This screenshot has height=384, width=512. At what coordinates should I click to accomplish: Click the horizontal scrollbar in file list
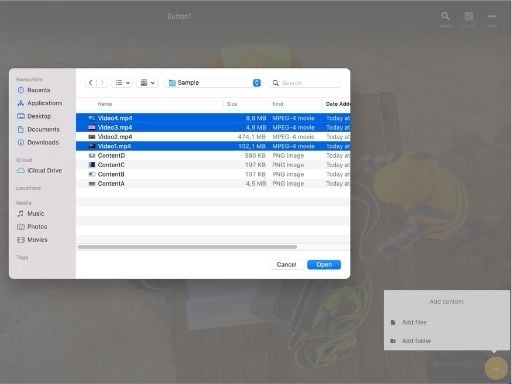187,247
